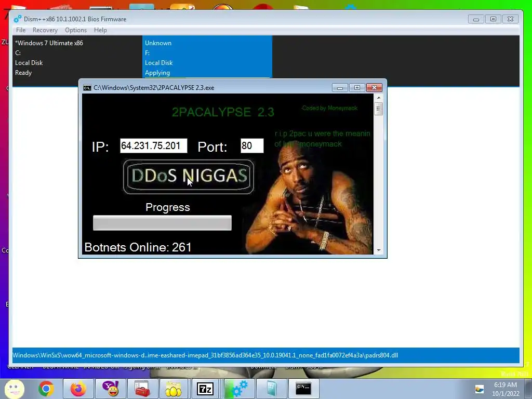The height and width of the screenshot is (399, 532).
Task: Click the scroll down arrow in 2PACALYPSE window
Action: pyautogui.click(x=379, y=250)
